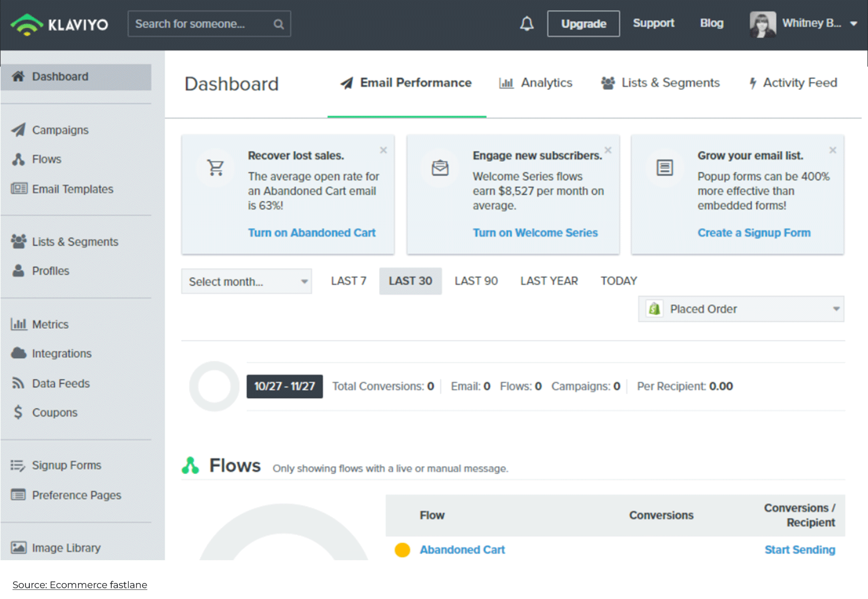Select the LAST YEAR date range

tap(549, 281)
